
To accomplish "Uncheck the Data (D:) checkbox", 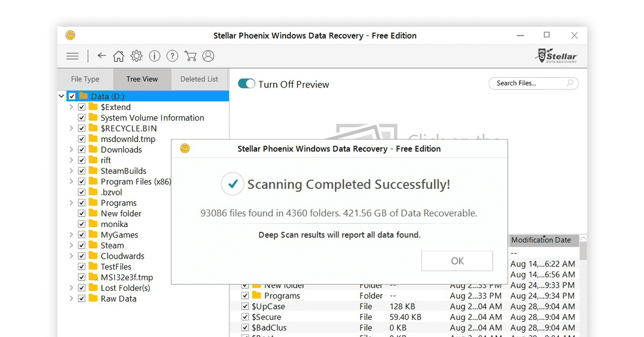I will [x=72, y=97].
